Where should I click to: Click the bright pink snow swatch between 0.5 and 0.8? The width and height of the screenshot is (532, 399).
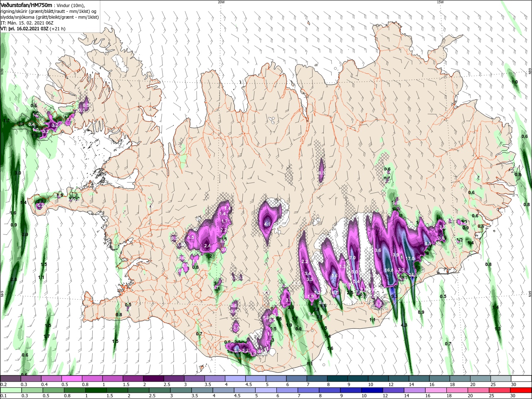pos(71,379)
